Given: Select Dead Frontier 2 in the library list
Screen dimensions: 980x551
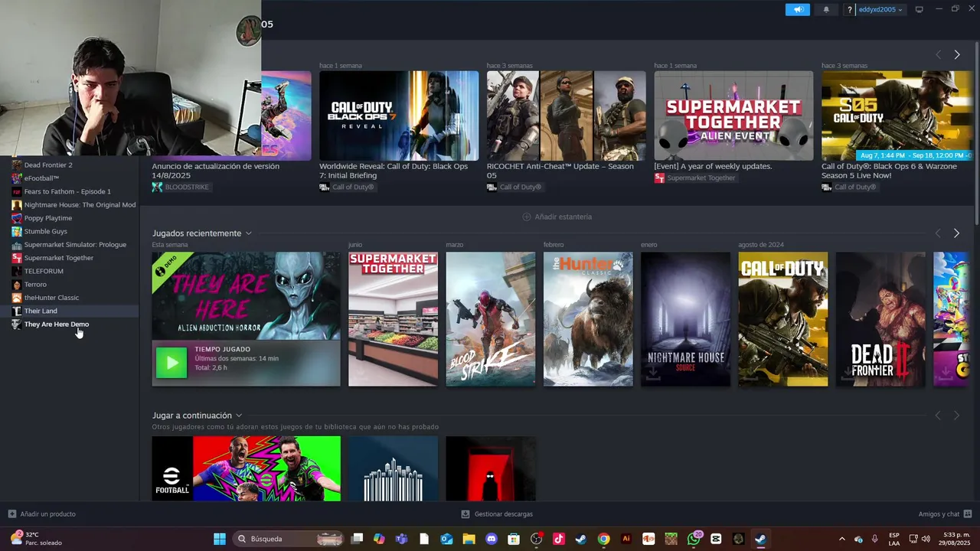Looking at the screenshot, I should (48, 165).
